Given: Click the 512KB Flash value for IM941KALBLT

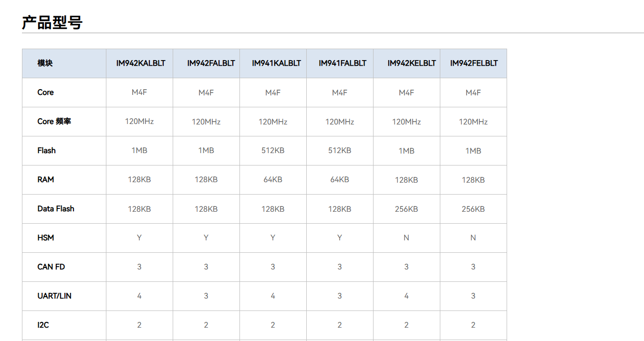Looking at the screenshot, I should pos(273,151).
